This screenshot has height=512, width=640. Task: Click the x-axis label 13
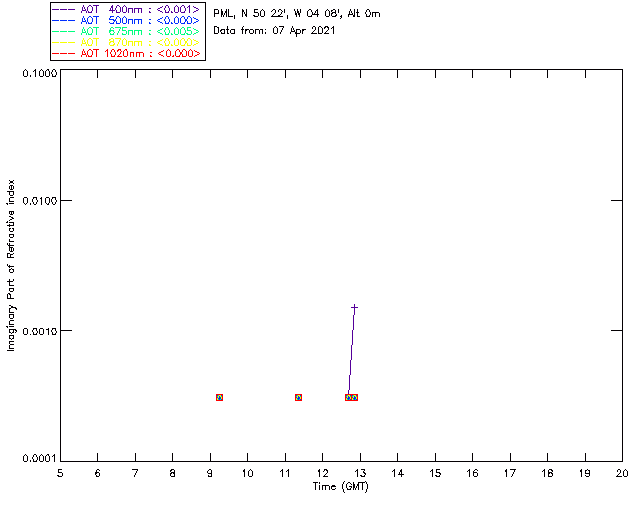tap(360, 473)
